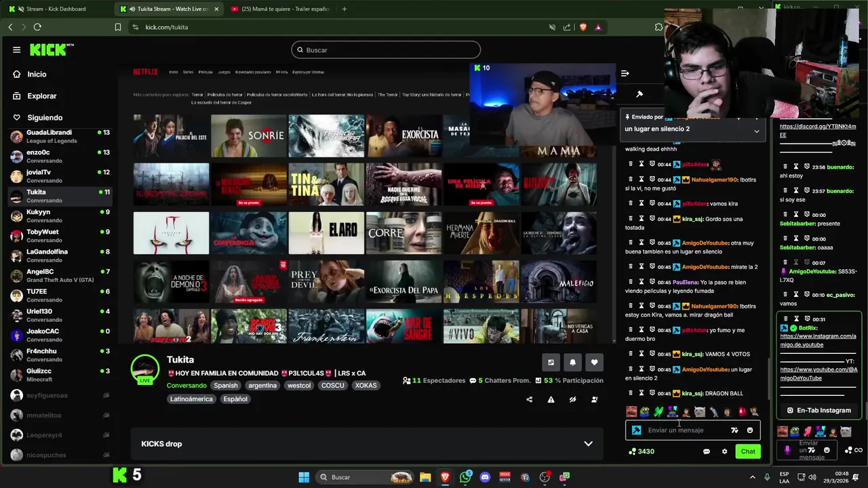Reload the page

37,27
